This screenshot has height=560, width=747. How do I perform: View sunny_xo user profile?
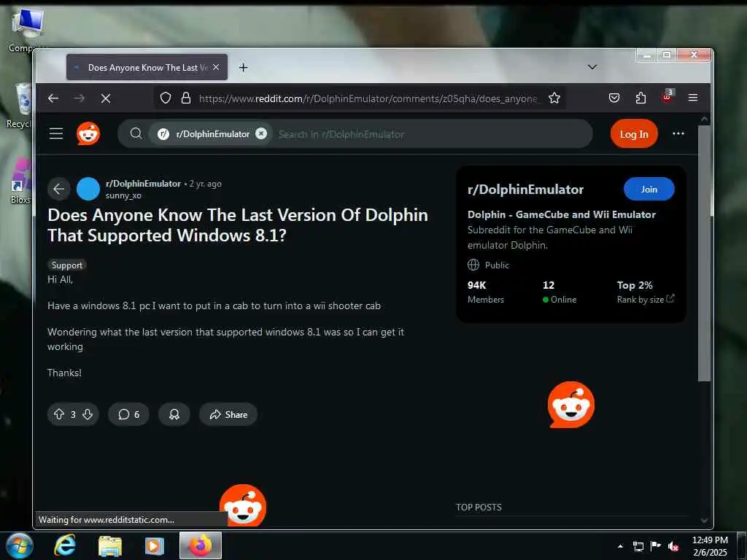(x=123, y=195)
